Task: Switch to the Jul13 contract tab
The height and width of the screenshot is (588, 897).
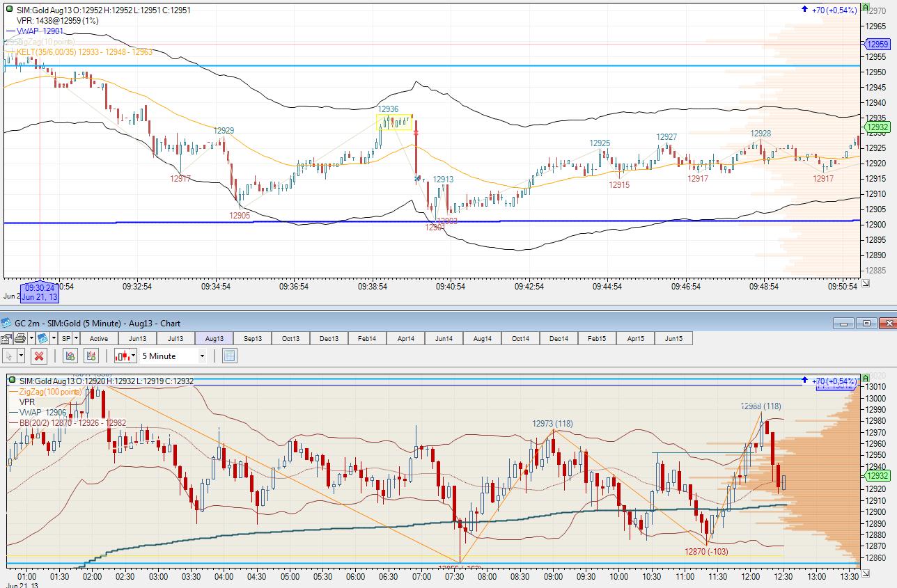Action: coord(175,338)
